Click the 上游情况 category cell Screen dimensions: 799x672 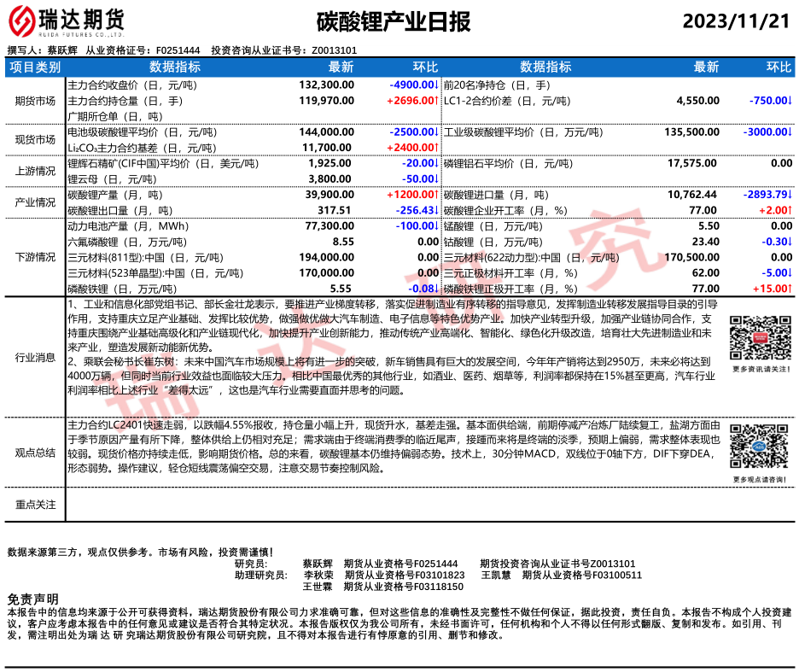(x=35, y=171)
